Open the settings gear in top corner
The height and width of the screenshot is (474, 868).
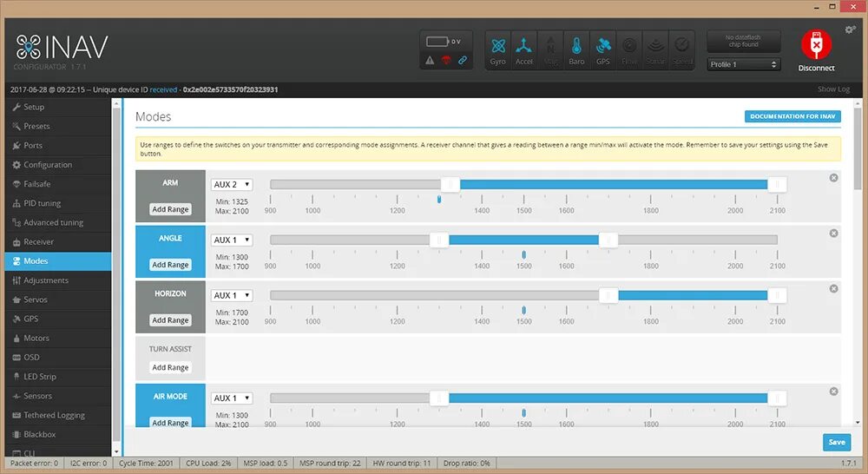(x=850, y=30)
